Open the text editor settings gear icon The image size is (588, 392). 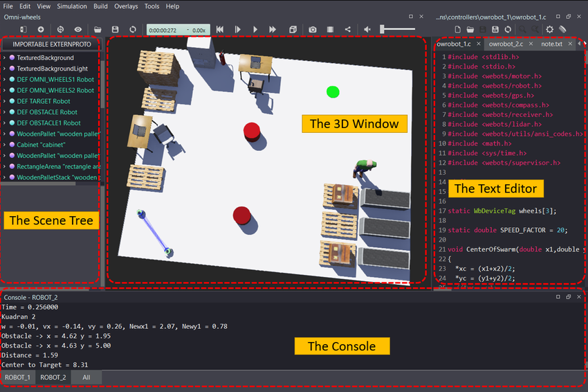(550, 29)
